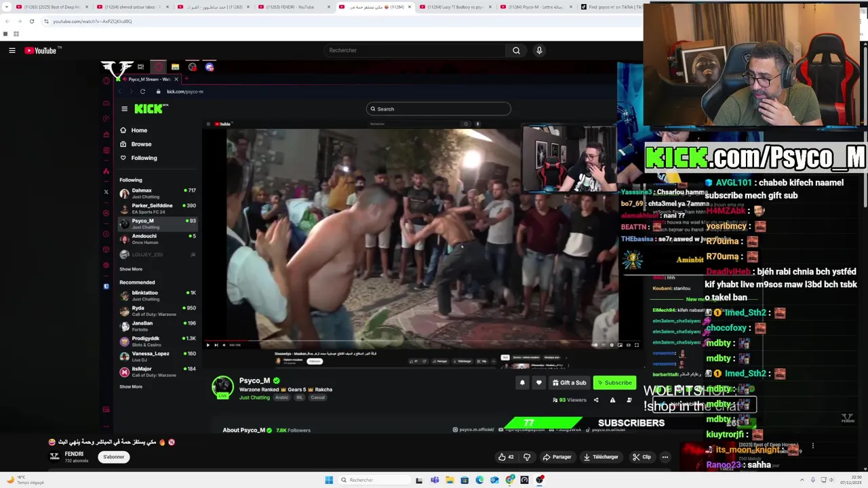Open Kick sidebar hamburger menu
Screen dimensions: 868x488
(124, 108)
